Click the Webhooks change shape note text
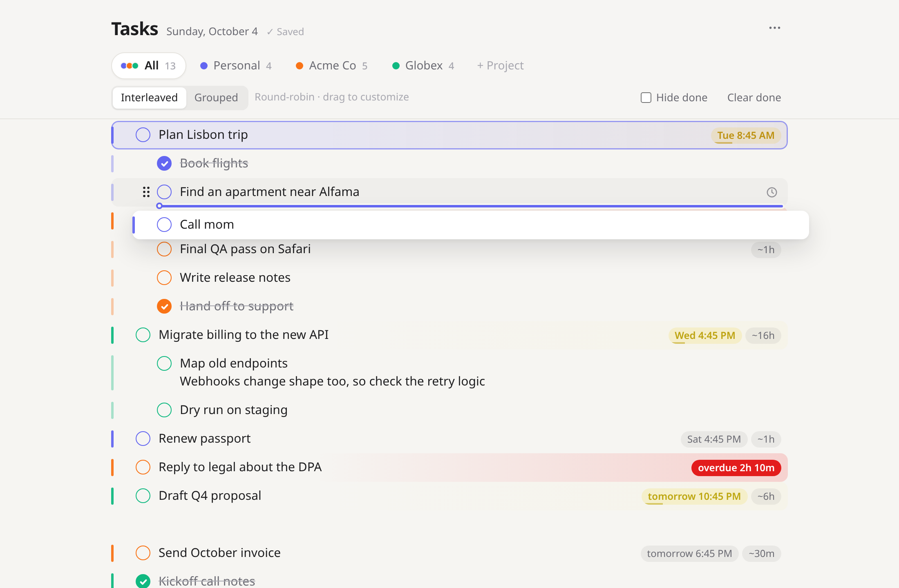 332,381
